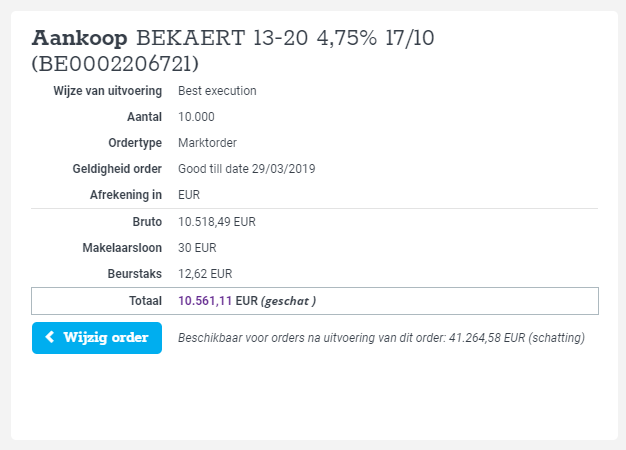This screenshot has width=626, height=450.
Task: Click the Ordertype label
Action: pos(135,143)
